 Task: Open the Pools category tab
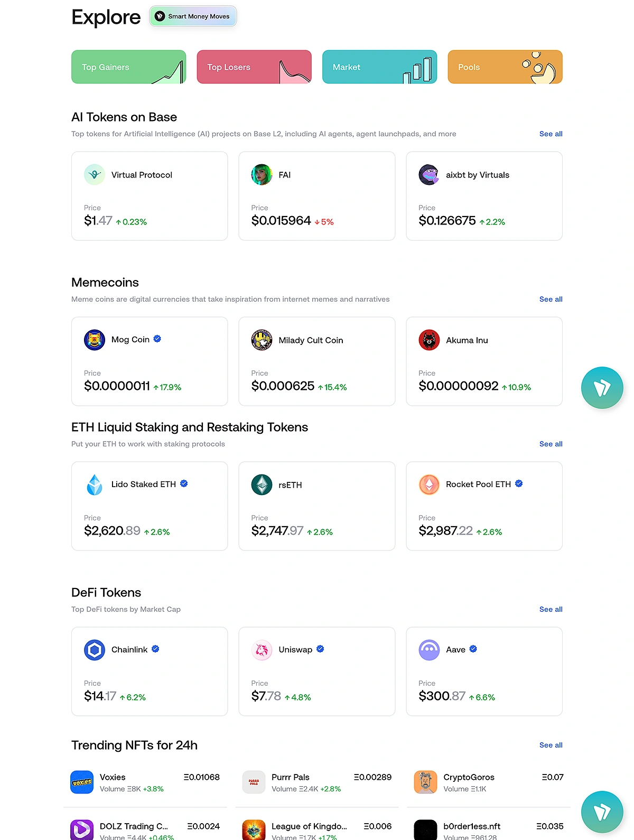(505, 67)
